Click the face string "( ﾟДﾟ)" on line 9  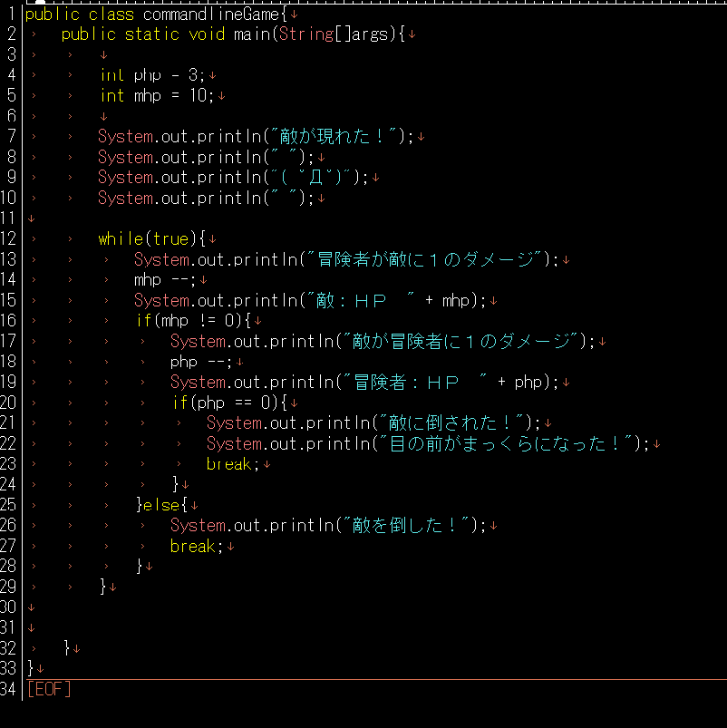(311, 178)
